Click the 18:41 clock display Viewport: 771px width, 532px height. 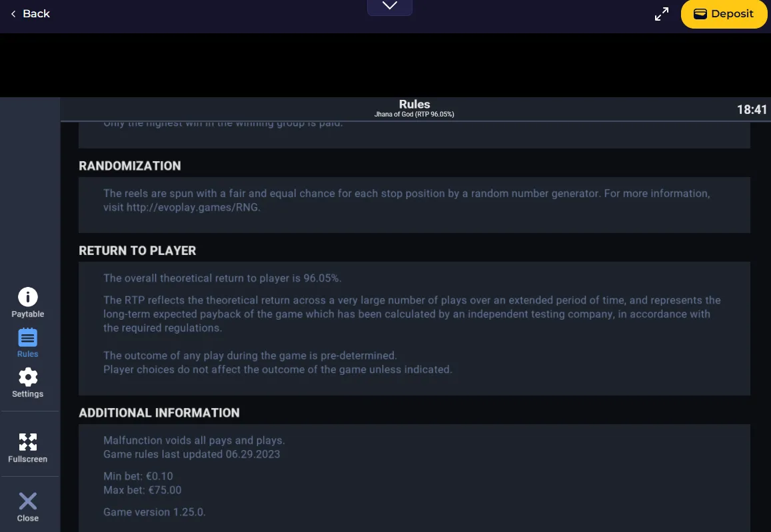pos(752,110)
